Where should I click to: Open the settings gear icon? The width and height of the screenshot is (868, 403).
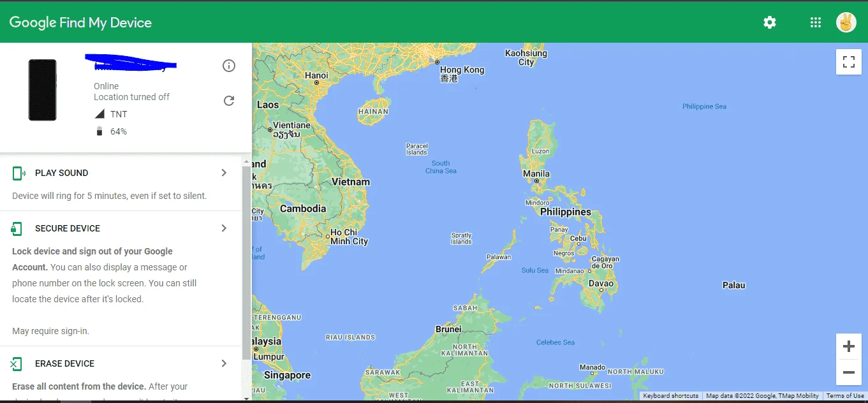770,22
